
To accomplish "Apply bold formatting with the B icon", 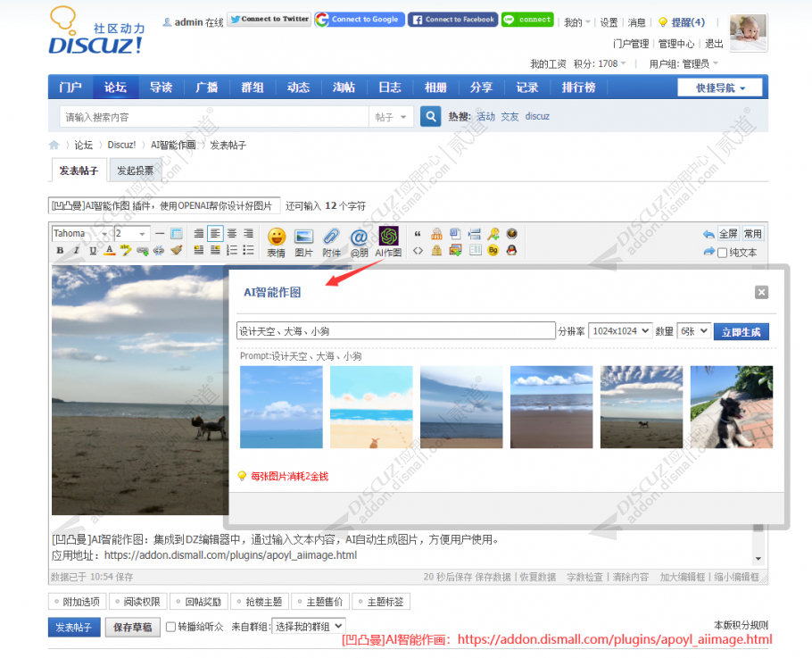I will (x=61, y=251).
